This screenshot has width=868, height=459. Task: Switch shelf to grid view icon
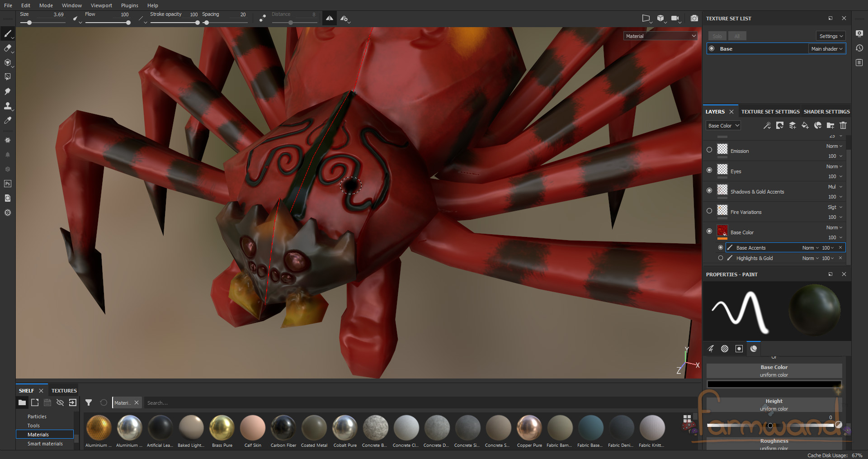pyautogui.click(x=687, y=419)
